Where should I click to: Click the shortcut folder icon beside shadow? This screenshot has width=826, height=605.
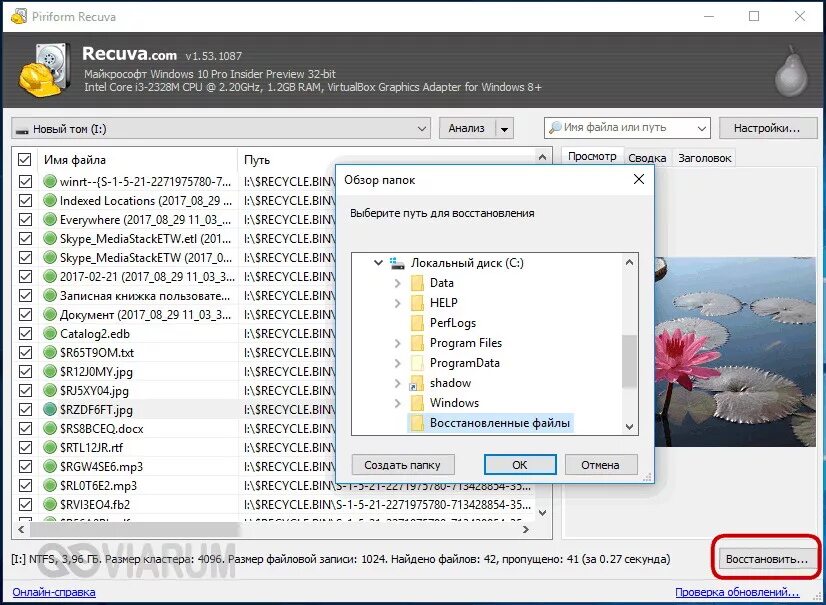point(417,383)
